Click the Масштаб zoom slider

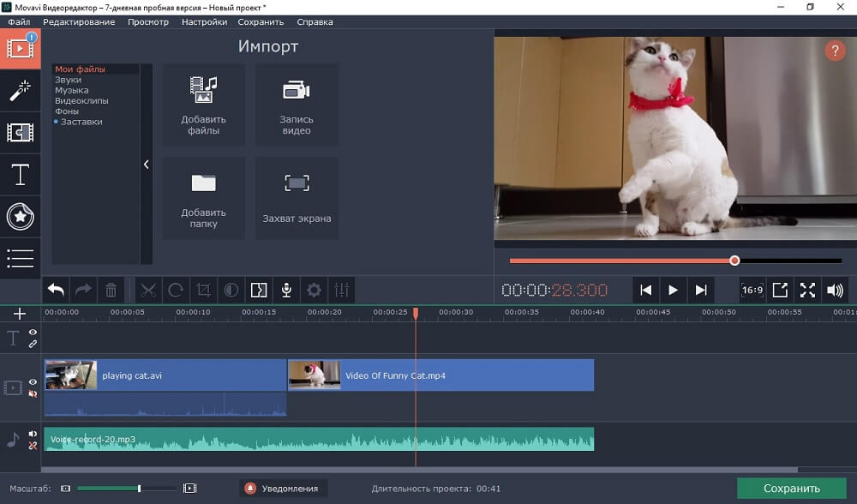click(x=126, y=489)
